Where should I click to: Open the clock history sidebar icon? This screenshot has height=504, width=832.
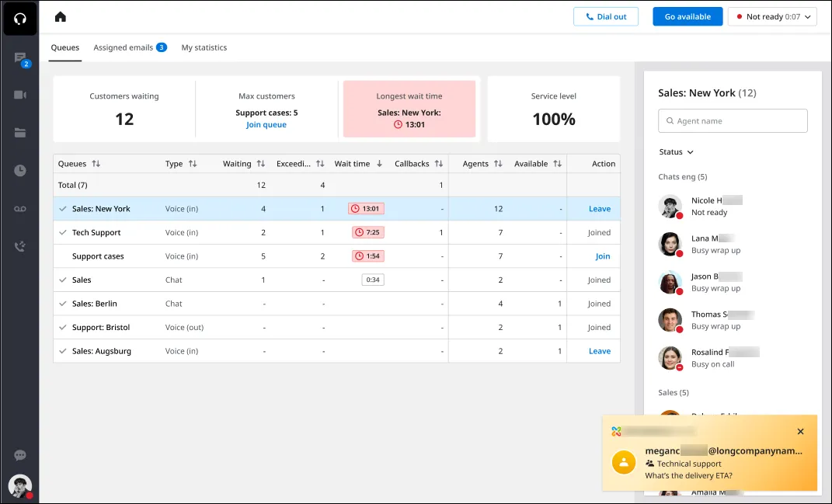tap(20, 171)
